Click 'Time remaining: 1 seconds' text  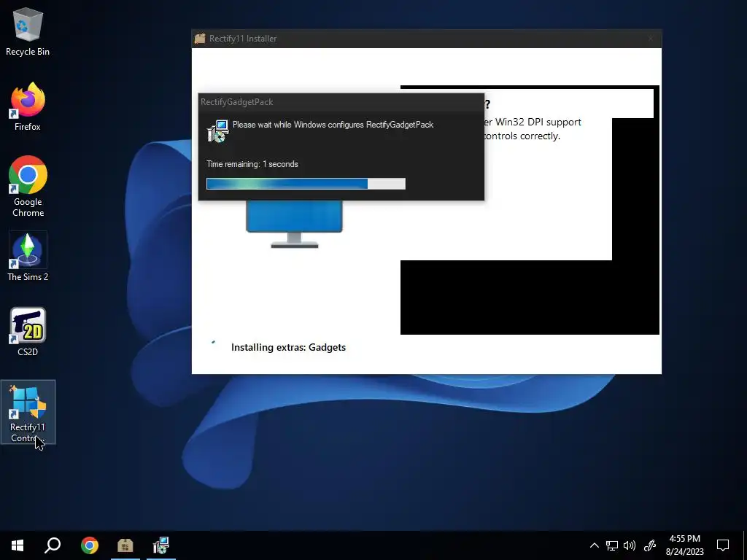pyautogui.click(x=252, y=164)
